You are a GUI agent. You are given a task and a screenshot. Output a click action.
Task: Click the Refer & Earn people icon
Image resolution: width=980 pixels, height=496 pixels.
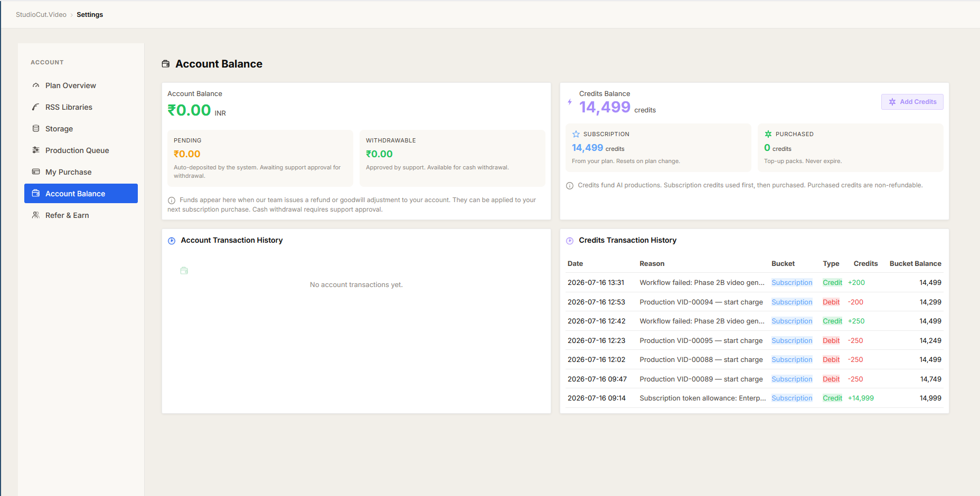click(x=36, y=215)
